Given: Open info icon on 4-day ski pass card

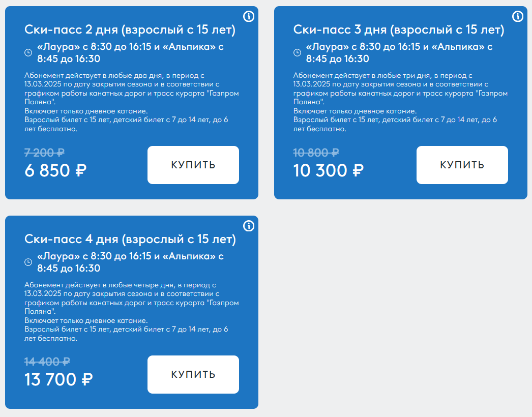Looking at the screenshot, I should point(249,226).
